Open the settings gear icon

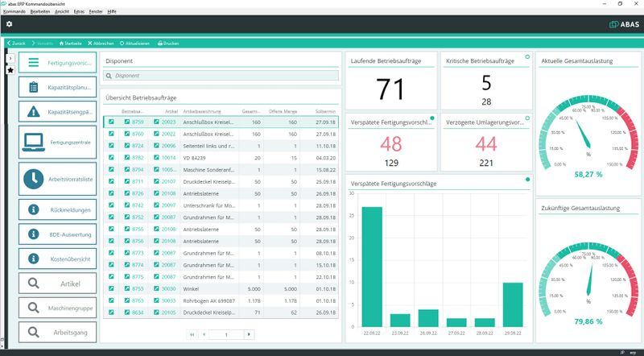point(9,24)
